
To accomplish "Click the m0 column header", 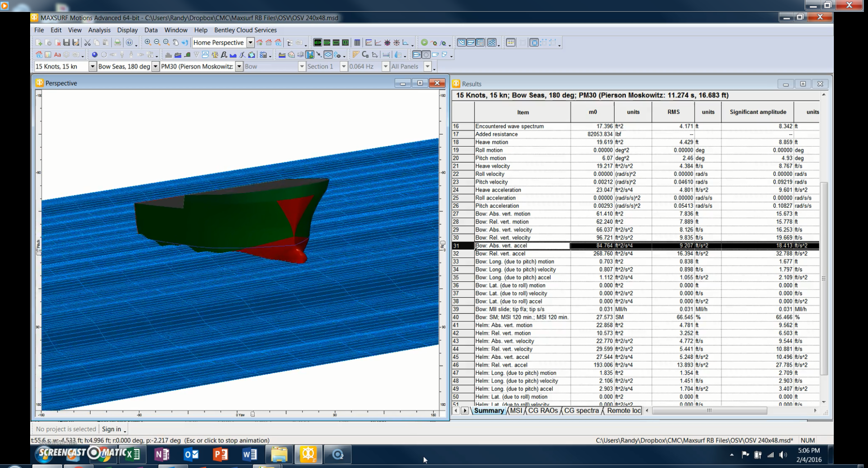I will coord(593,112).
